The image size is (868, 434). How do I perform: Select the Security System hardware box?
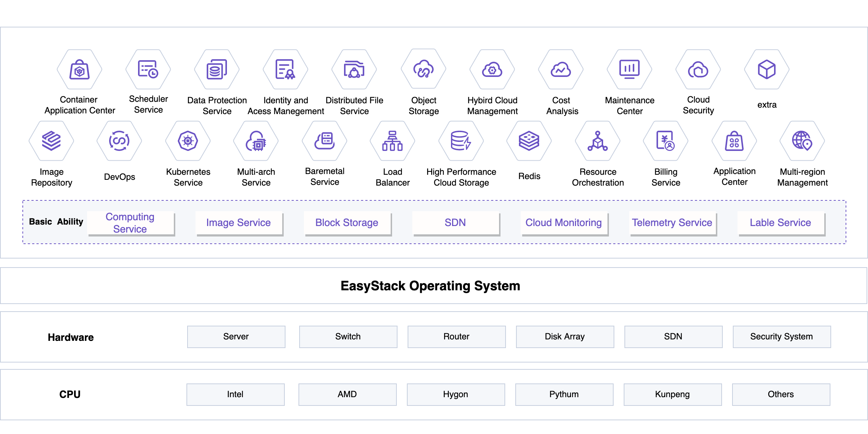pos(782,337)
